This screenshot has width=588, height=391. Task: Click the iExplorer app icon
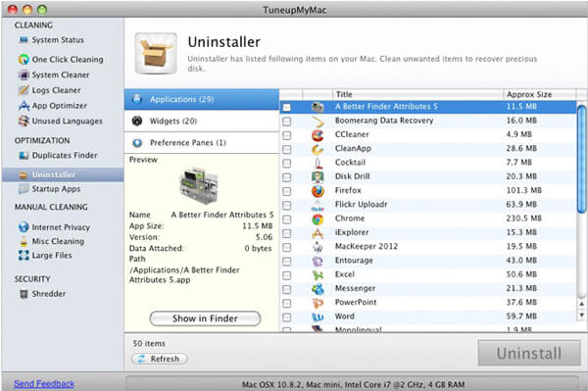point(318,233)
